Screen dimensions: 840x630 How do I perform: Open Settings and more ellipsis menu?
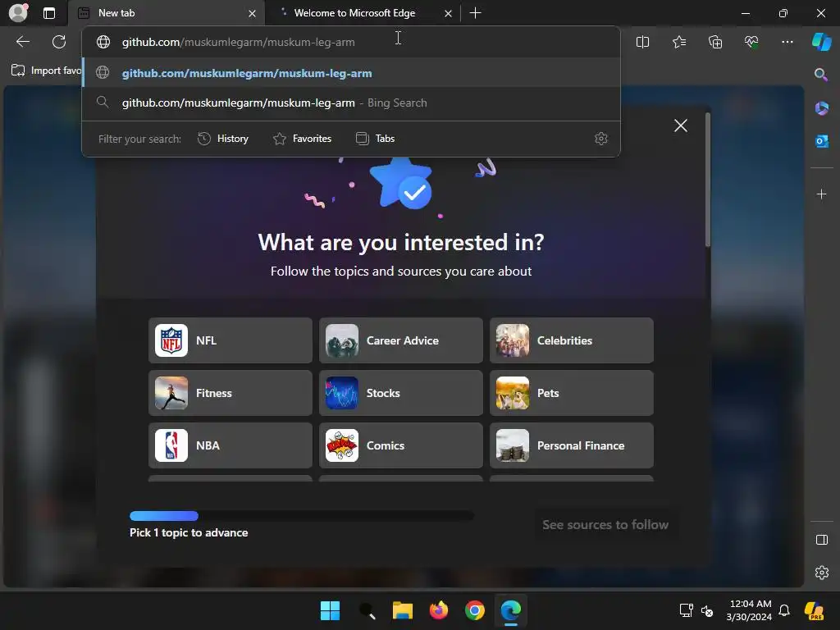(787, 42)
